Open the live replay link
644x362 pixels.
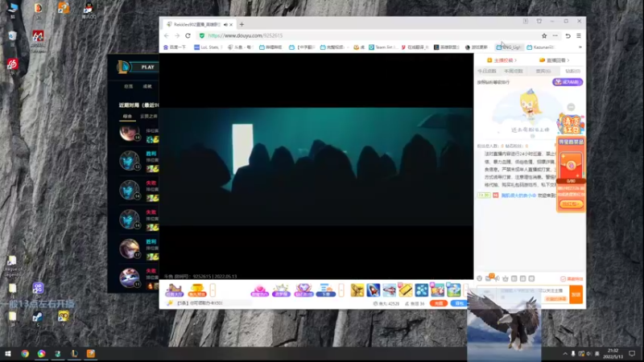click(x=555, y=60)
